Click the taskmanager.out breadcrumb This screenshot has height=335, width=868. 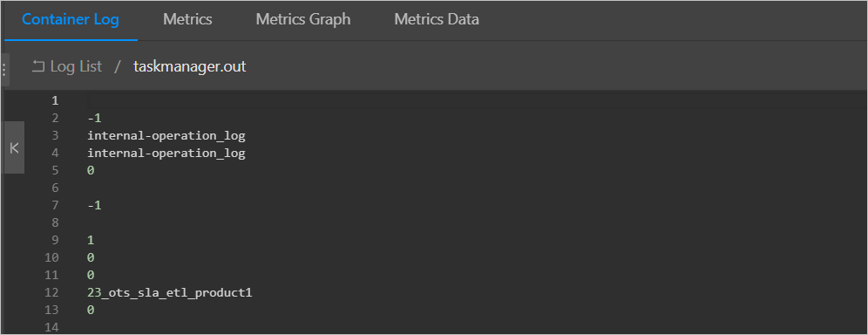tap(189, 66)
